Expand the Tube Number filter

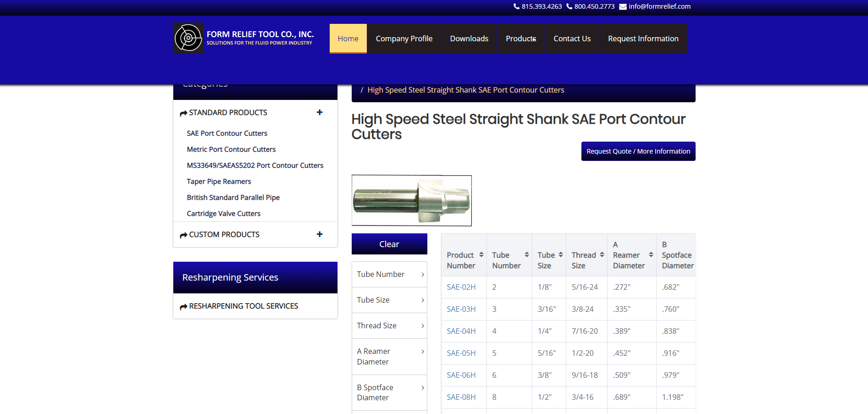389,274
